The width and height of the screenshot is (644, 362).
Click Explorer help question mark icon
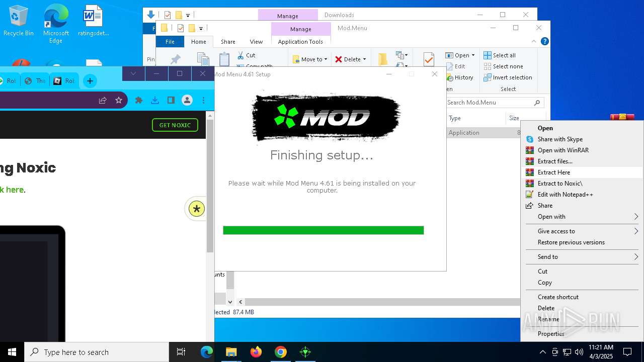[544, 41]
